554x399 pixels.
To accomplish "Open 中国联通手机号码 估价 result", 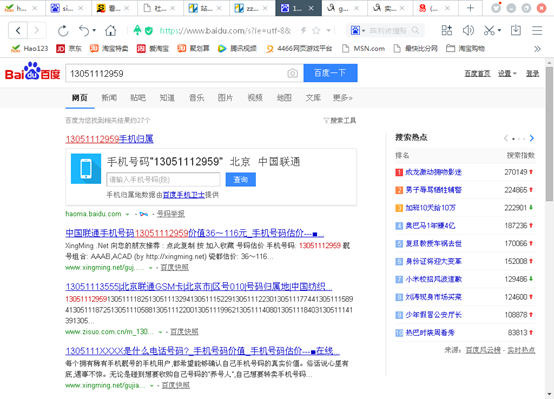I will pyautogui.click(x=195, y=233).
